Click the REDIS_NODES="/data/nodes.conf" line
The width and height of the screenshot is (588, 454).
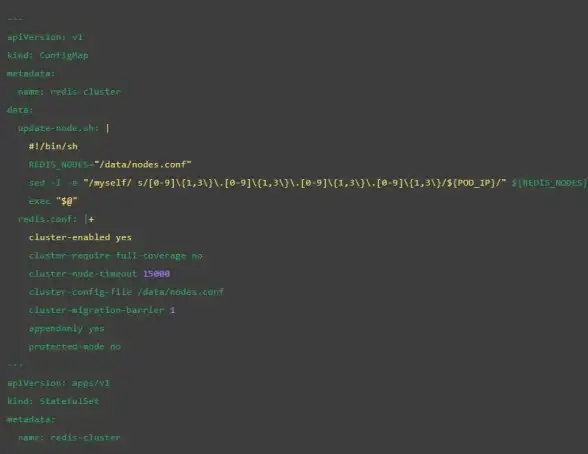pos(110,164)
